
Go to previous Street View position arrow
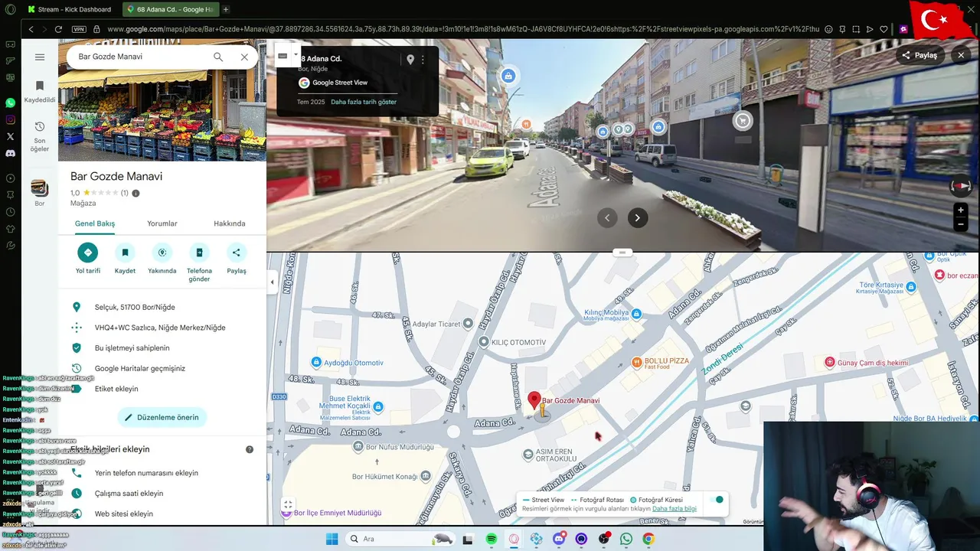pos(607,218)
